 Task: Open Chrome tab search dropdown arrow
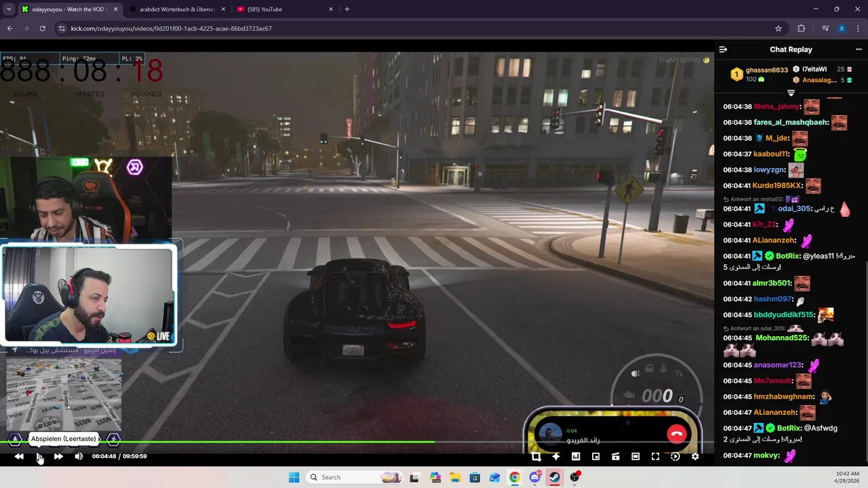click(x=9, y=9)
